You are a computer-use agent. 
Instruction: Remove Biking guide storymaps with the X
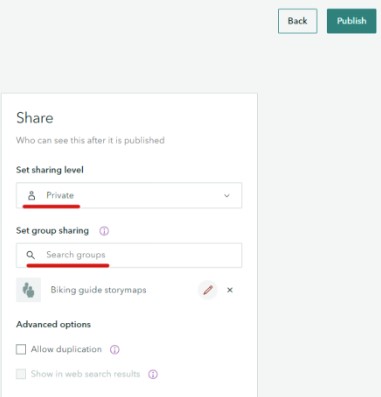point(230,290)
